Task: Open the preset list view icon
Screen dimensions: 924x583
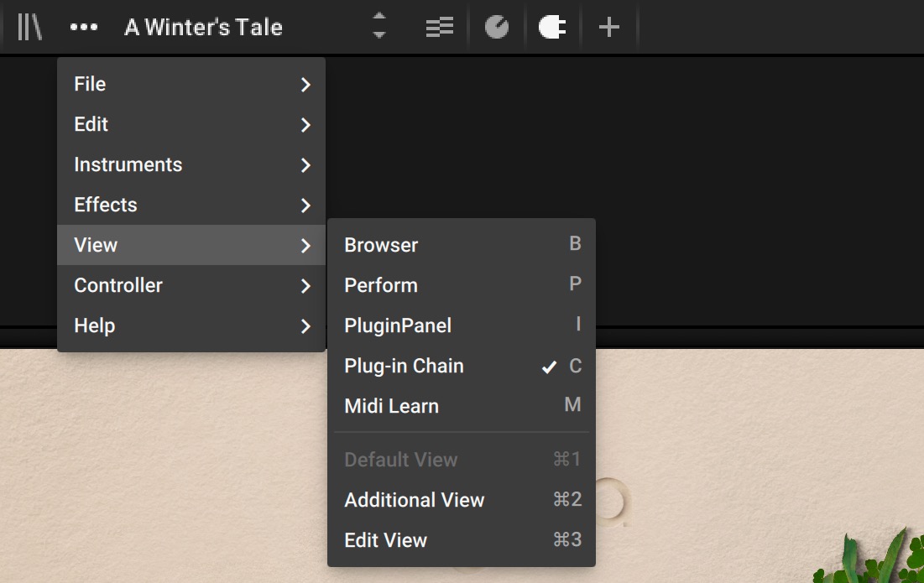Action: [439, 27]
